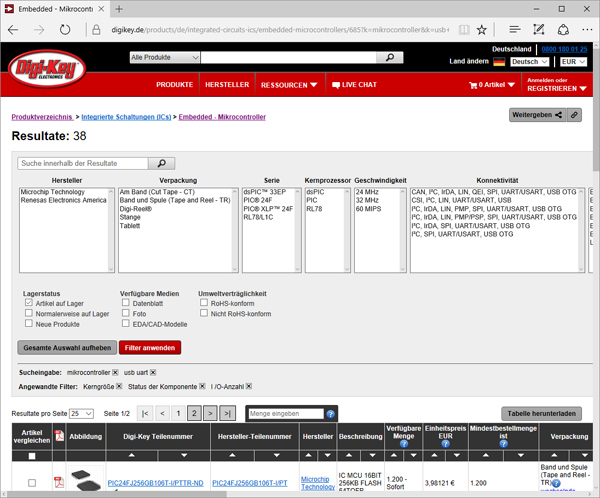Screen dimensions: 600x498
Task: Uncheck Artikel auf Lager
Action: pyautogui.click(x=29, y=302)
